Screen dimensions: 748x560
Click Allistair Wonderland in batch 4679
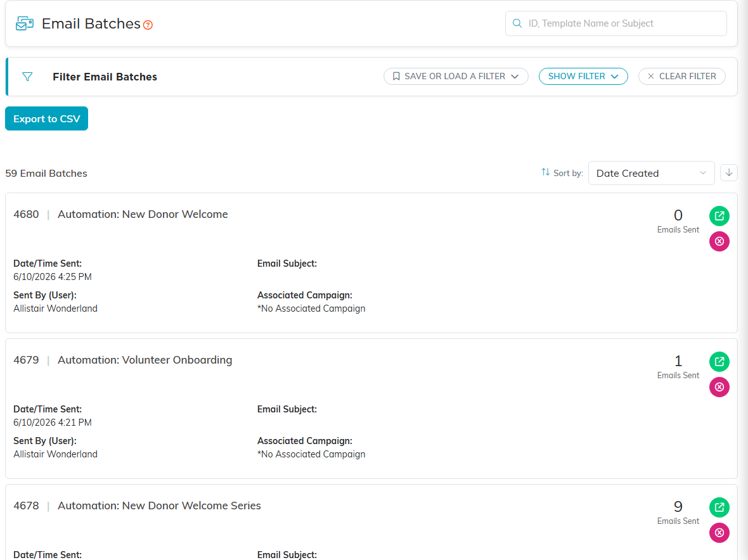point(55,454)
